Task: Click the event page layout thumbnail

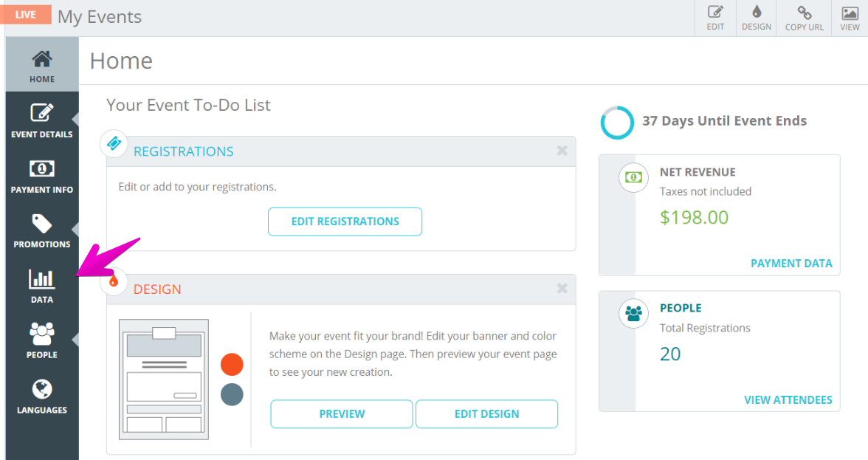Action: point(164,380)
